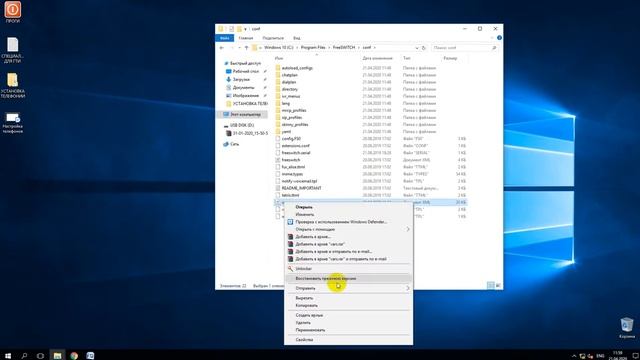Click the network icon in system tray
This screenshot has height=360, width=640.
(x=582, y=356)
